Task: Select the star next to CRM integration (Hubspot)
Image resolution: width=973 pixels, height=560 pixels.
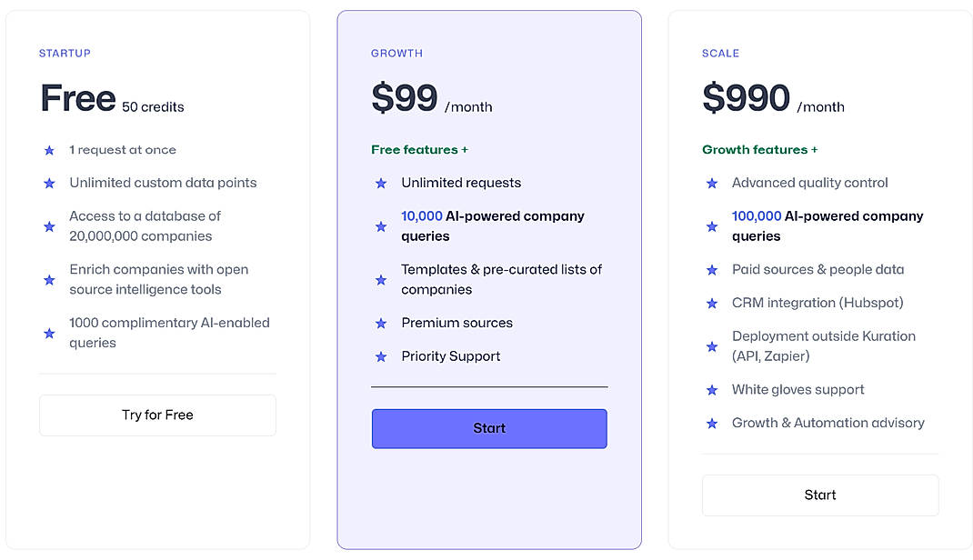Action: coord(711,303)
